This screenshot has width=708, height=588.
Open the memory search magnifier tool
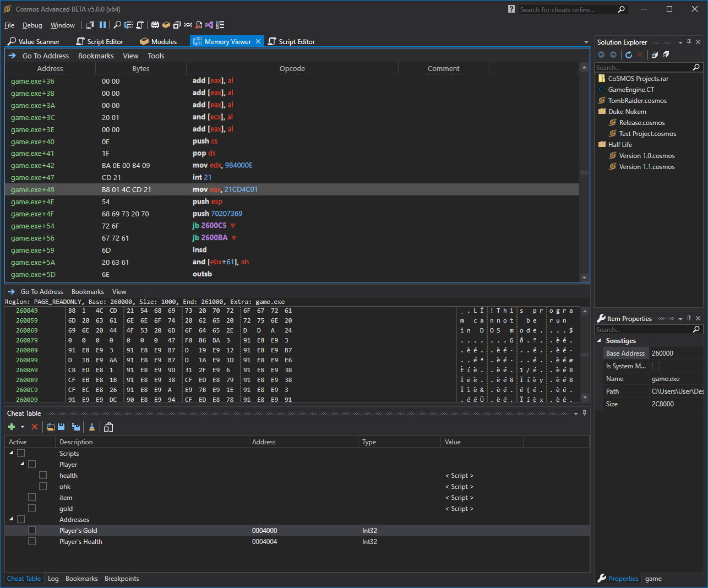tap(117, 25)
